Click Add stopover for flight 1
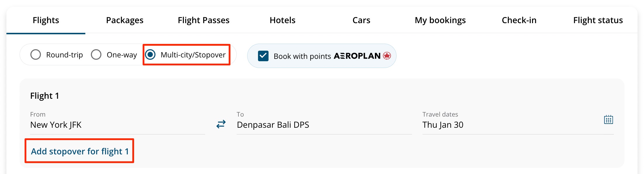The width and height of the screenshot is (644, 174). pyautogui.click(x=80, y=151)
